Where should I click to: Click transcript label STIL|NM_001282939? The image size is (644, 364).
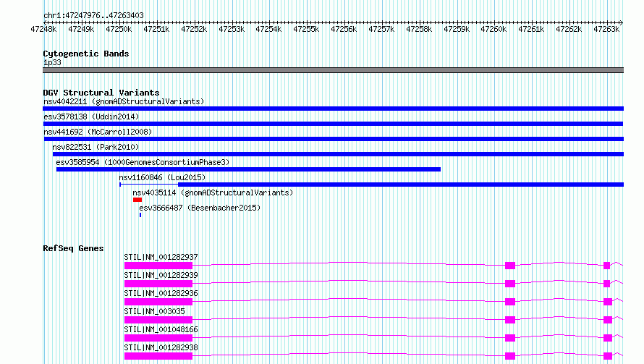(x=161, y=275)
